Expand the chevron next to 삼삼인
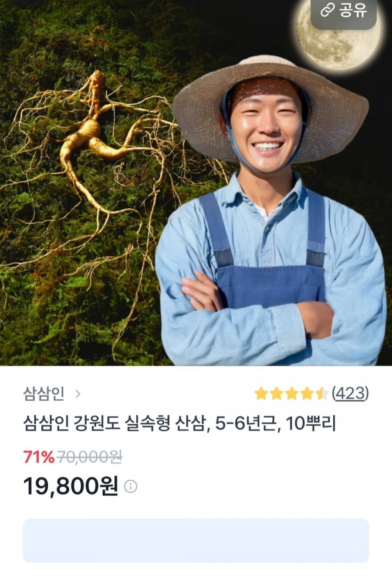The height and width of the screenshot is (582, 392). point(78,394)
